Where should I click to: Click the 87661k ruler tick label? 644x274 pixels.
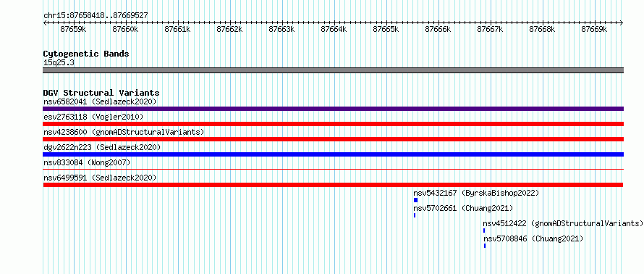pyautogui.click(x=177, y=29)
